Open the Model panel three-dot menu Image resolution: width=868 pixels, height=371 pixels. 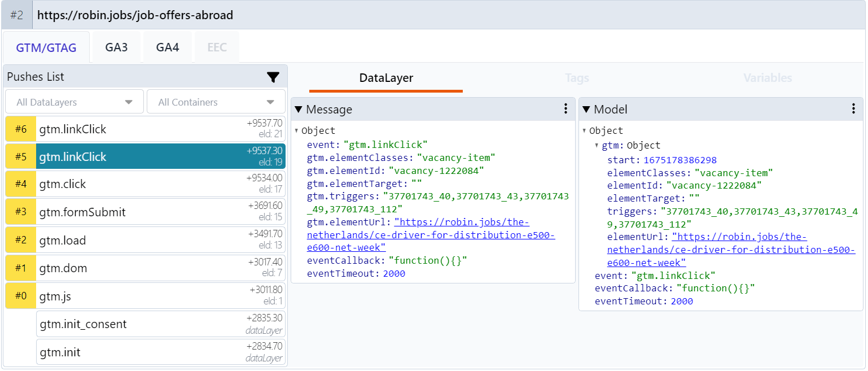coord(853,109)
